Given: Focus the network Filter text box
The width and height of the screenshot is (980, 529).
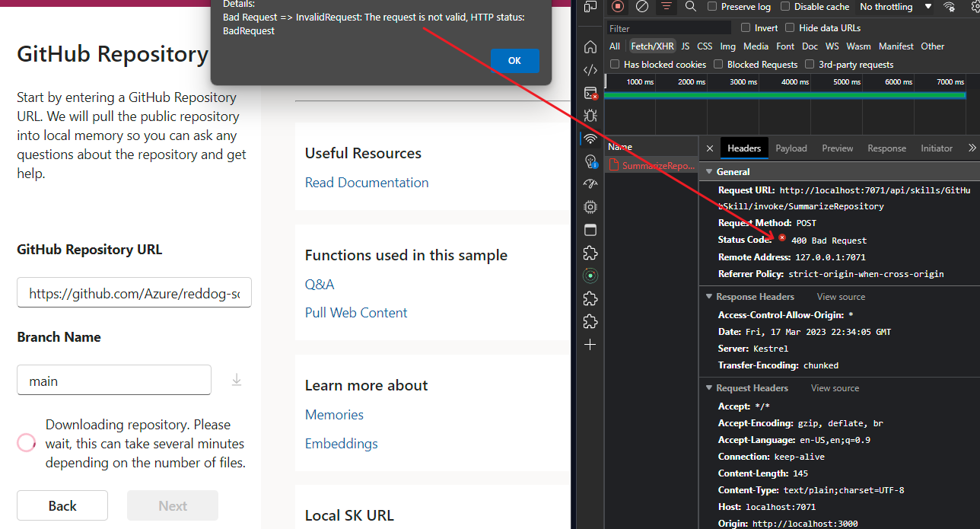Looking at the screenshot, I should click(x=670, y=28).
